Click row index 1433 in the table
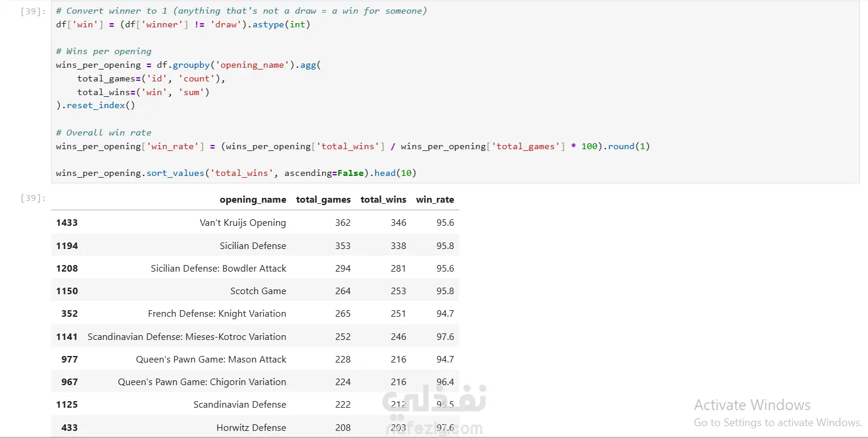The image size is (868, 438). (67, 223)
